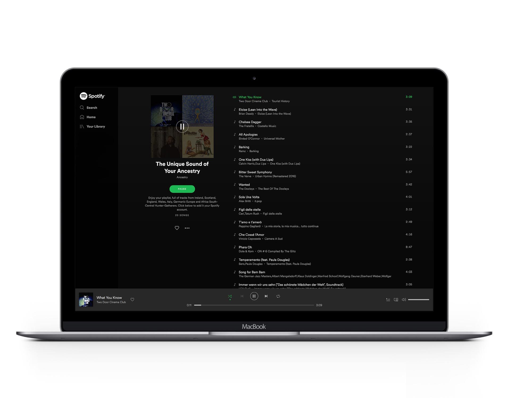Open artist Two Door Cinema Club in track list
Image resolution: width=532 pixels, height=403 pixels.
tap(253, 101)
